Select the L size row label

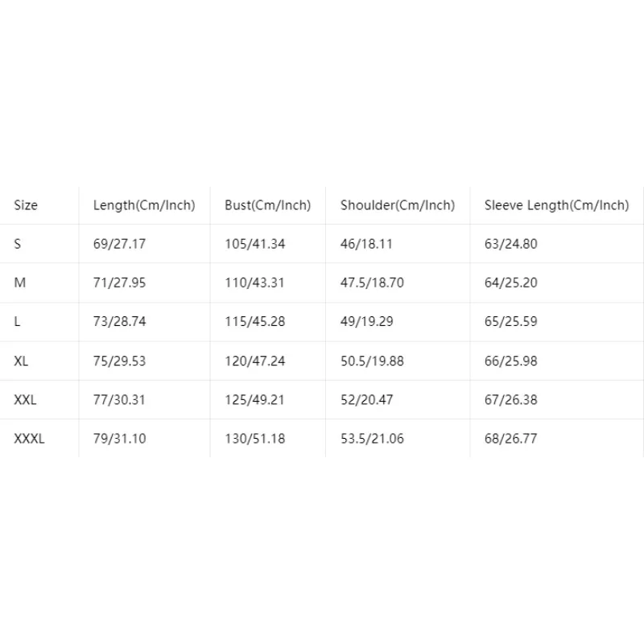(17, 321)
